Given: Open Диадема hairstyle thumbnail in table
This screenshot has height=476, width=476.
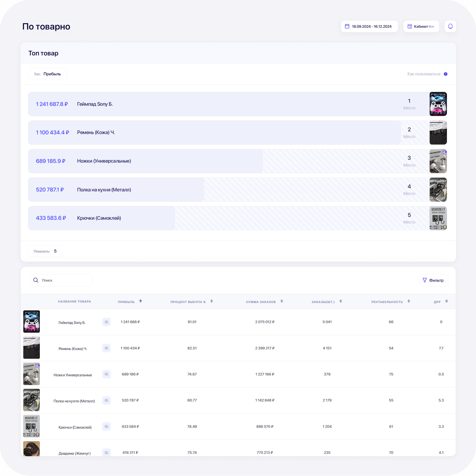Looking at the screenshot, I should click(32, 449).
